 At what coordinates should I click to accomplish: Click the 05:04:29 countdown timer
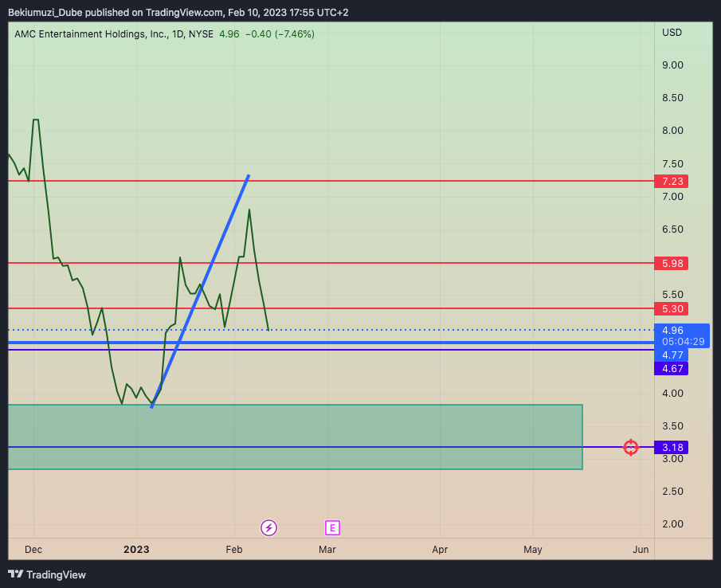coord(683,342)
